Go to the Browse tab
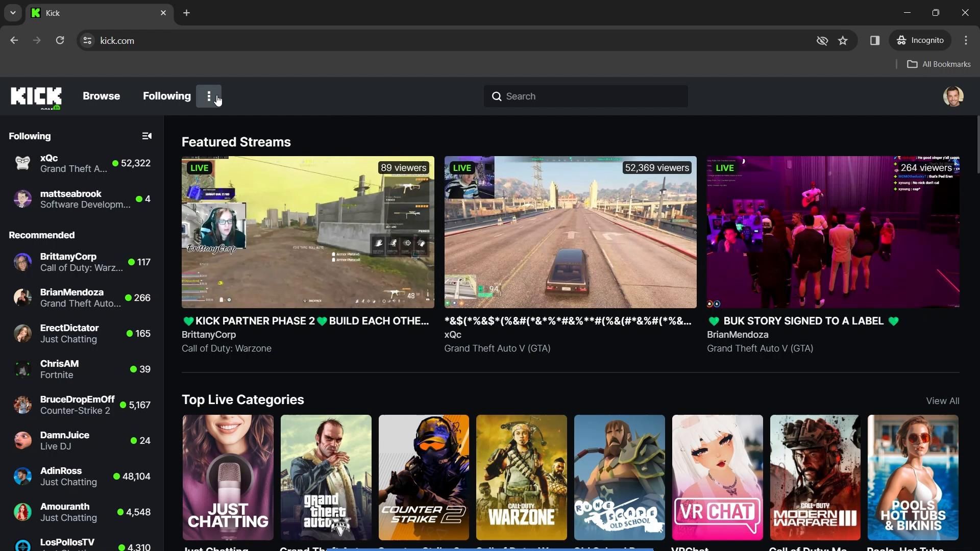This screenshot has width=980, height=551. (x=101, y=96)
